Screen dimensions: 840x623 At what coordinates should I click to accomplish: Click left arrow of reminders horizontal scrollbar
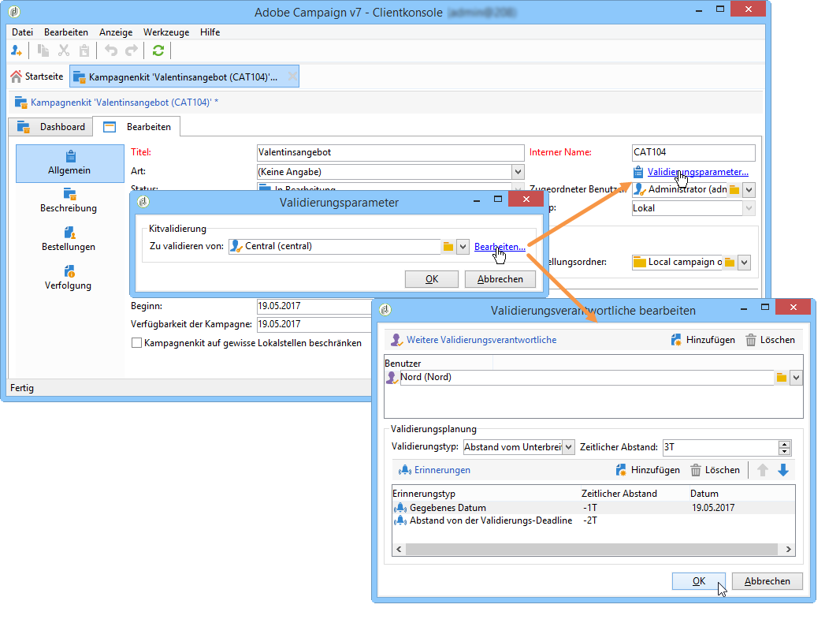pyautogui.click(x=399, y=549)
